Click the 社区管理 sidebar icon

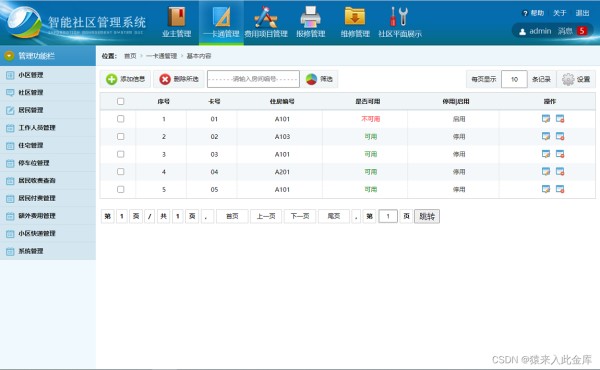[10, 93]
